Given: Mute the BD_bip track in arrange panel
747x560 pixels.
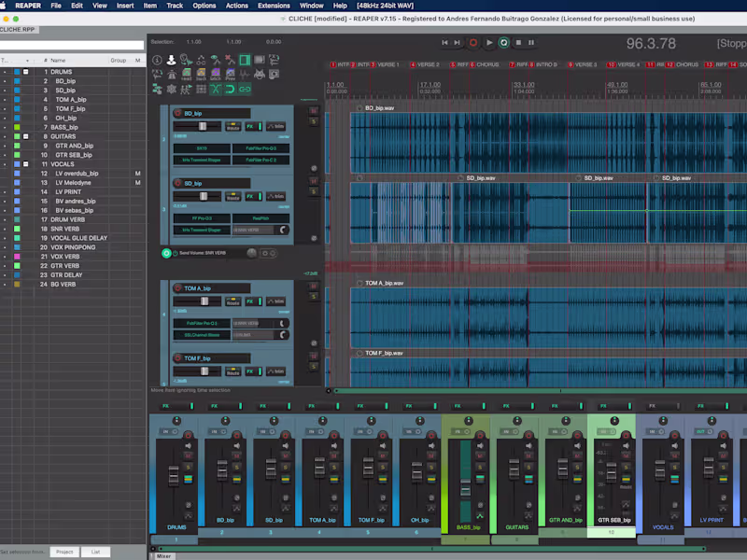Looking at the screenshot, I should (x=314, y=112).
